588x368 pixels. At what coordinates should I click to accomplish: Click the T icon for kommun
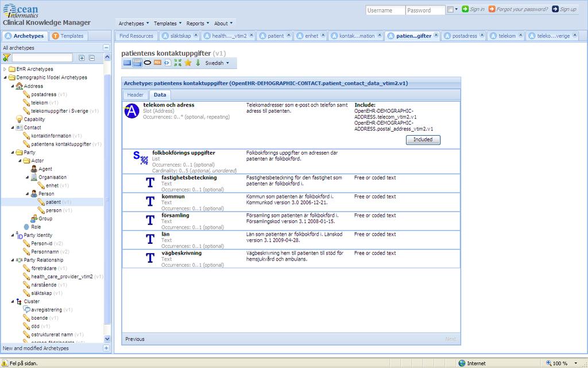(x=150, y=202)
